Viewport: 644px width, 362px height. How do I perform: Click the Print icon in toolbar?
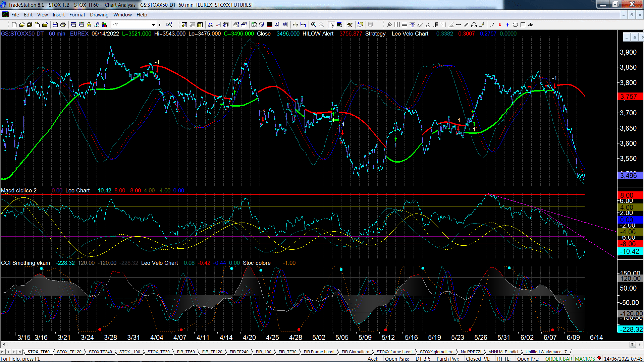[63, 24]
